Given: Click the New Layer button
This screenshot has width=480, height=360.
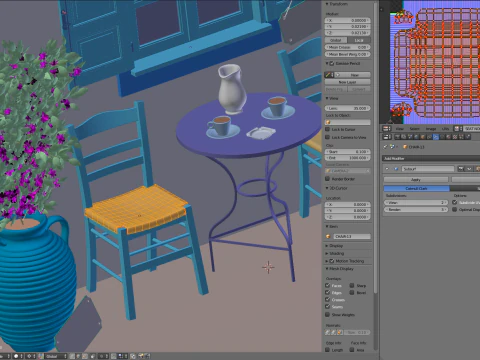Looking at the screenshot, I should [x=348, y=82].
